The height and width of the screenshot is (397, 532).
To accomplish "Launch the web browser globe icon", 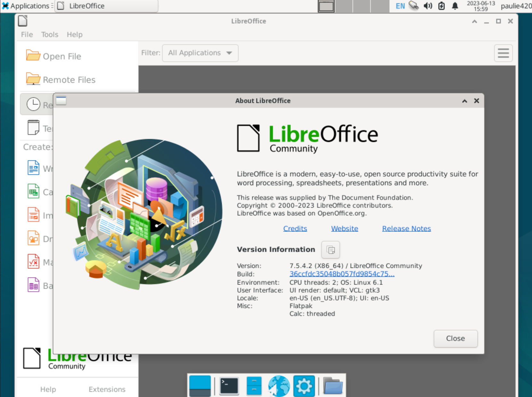I will coord(279,386).
